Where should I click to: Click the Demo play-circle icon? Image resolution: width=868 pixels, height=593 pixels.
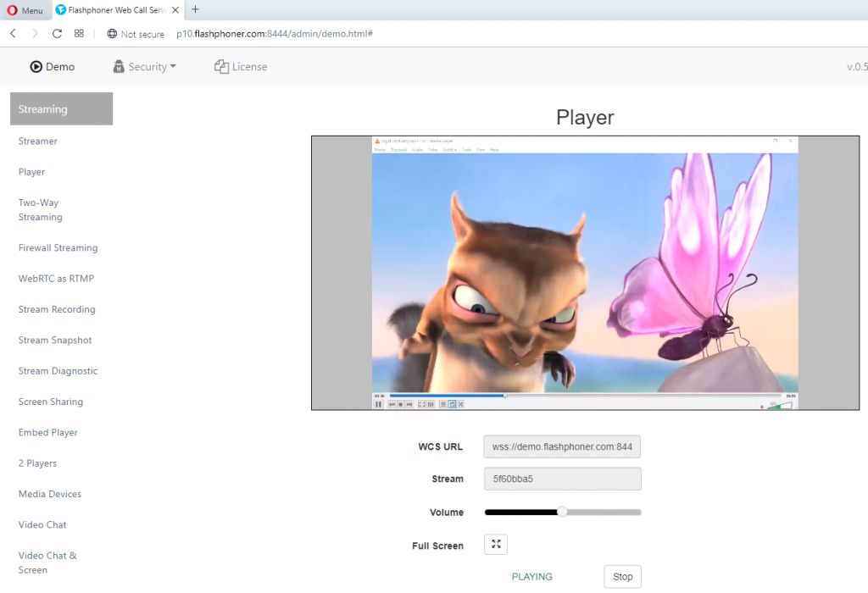coord(36,67)
